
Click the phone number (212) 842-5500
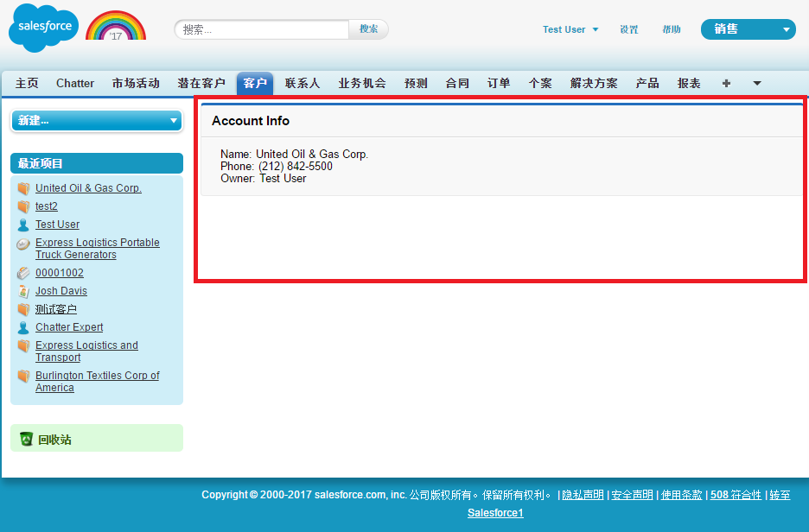coord(295,166)
